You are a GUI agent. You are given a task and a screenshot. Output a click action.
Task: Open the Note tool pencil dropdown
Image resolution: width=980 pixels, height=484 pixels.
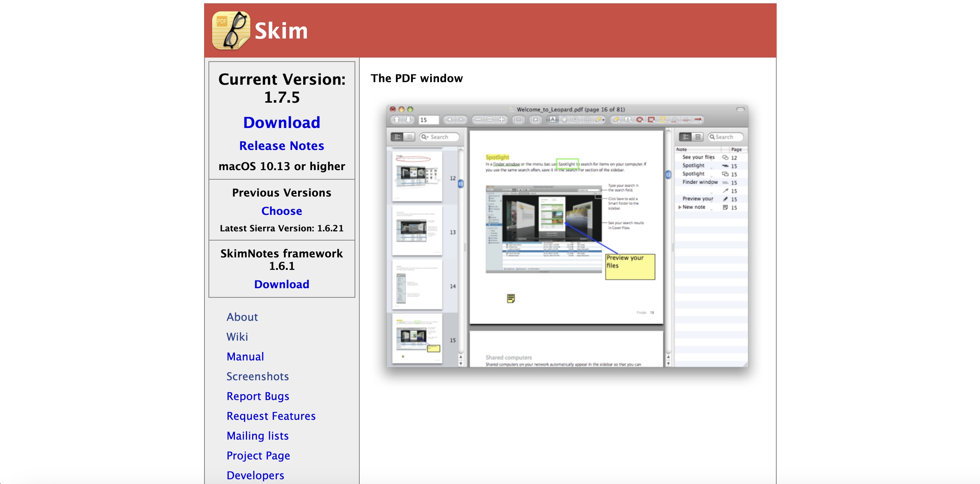point(600,120)
